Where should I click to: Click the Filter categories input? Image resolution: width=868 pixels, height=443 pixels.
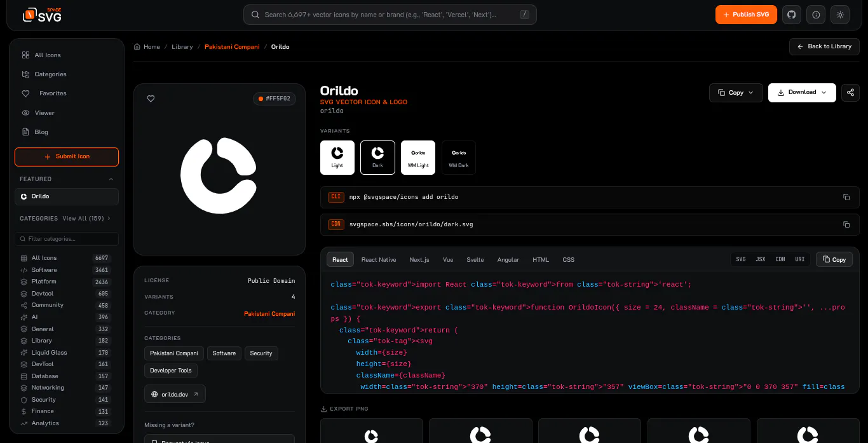pos(67,239)
